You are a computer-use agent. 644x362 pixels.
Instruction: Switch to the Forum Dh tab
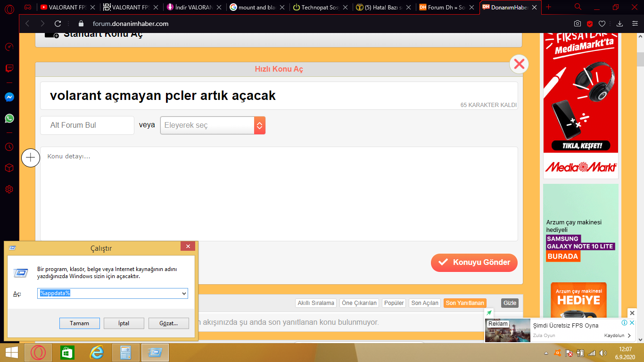[x=446, y=7]
